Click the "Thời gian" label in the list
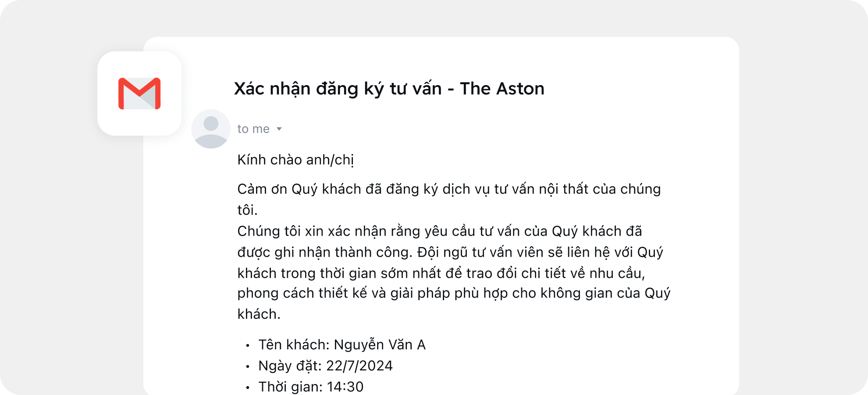 point(290,387)
